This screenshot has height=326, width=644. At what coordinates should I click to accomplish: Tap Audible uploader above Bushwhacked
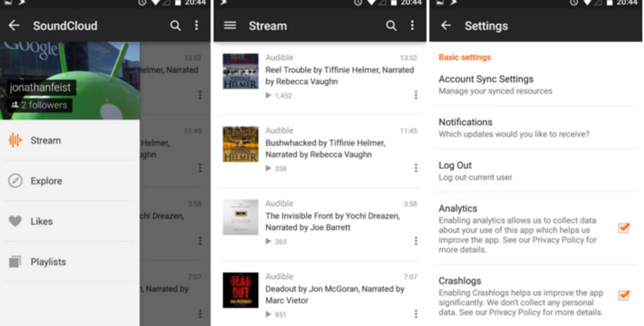279,130
